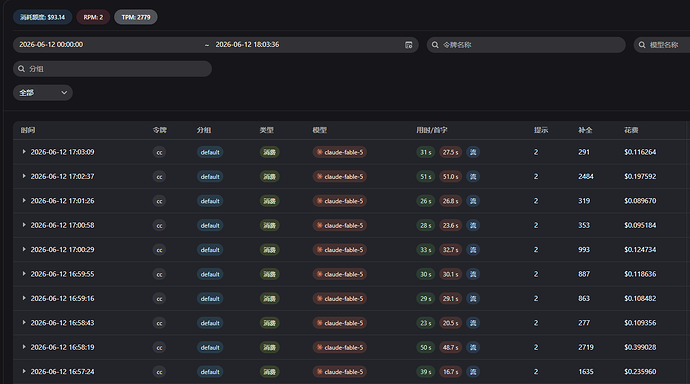This screenshot has width=690, height=384.
Task: Click the 用时/首字 column header
Action: pos(432,130)
